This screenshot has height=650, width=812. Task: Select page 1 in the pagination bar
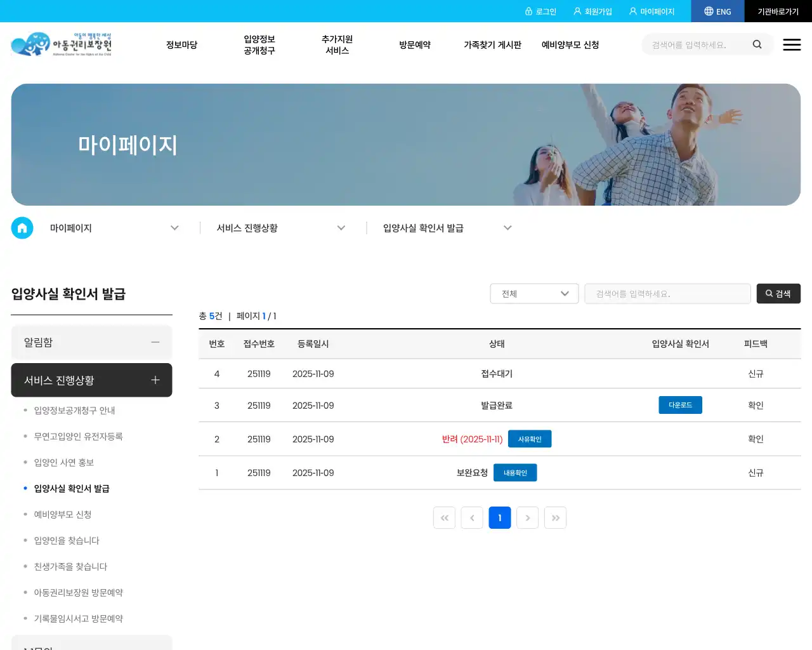point(499,517)
